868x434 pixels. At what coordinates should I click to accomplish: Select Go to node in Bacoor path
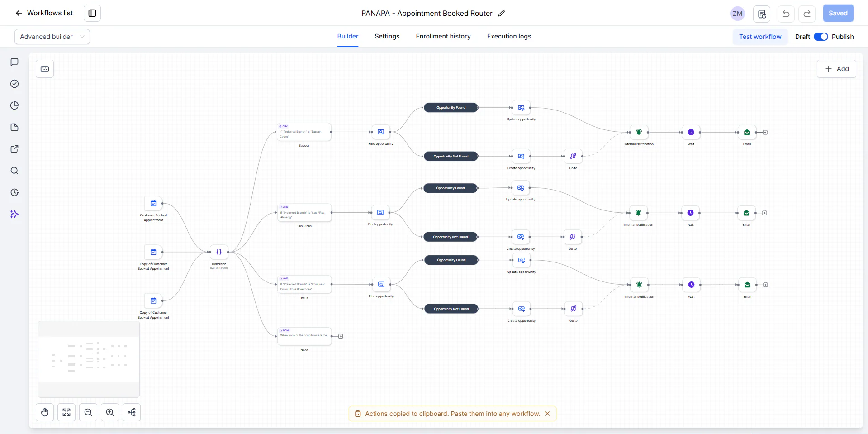coord(573,157)
